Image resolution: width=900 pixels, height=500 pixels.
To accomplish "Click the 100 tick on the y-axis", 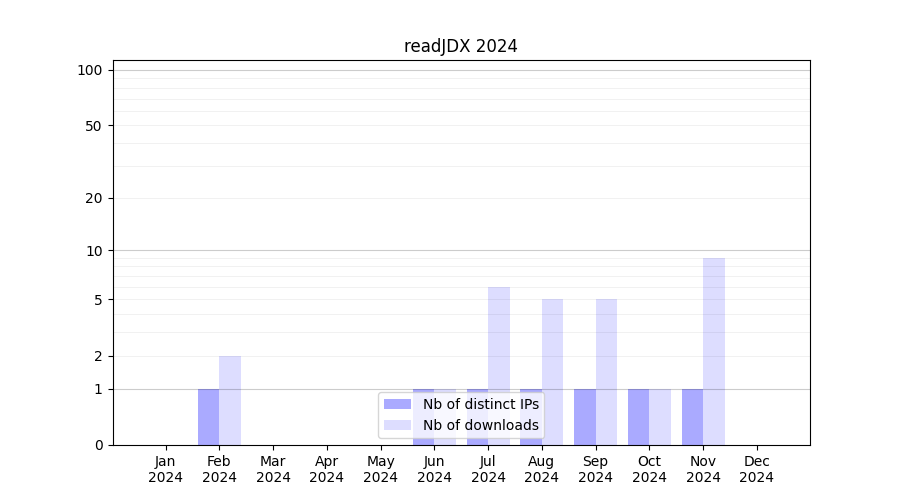I will (90, 70).
